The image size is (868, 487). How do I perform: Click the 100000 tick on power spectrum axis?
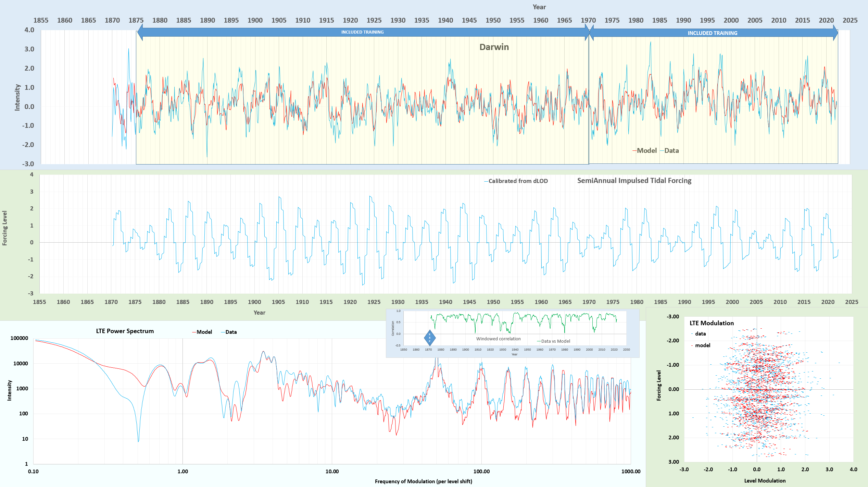(19, 338)
